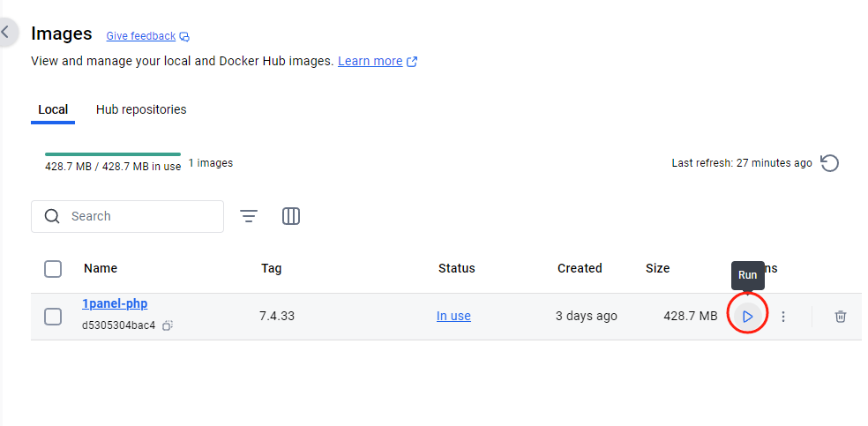868x426 pixels.
Task: Sort by Size column header
Action: [658, 268]
